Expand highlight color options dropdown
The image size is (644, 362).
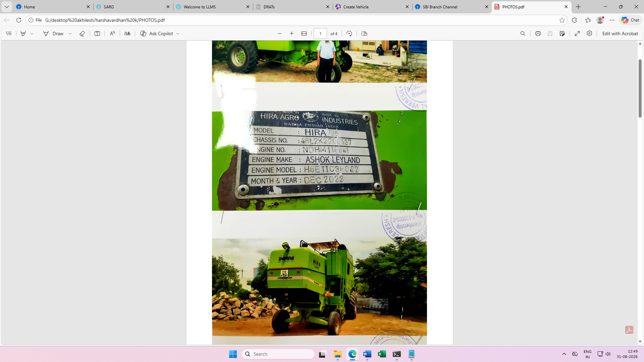click(32, 34)
